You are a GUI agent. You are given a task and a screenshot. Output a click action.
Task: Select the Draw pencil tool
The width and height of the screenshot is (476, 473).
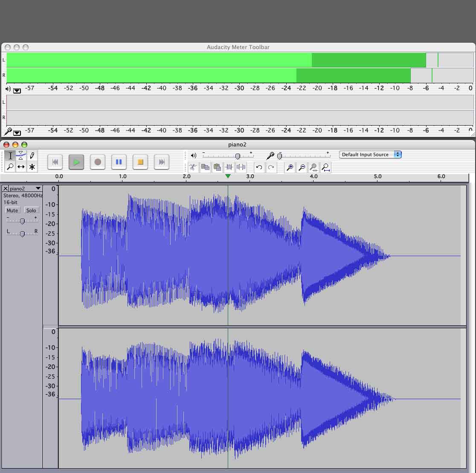(x=32, y=156)
